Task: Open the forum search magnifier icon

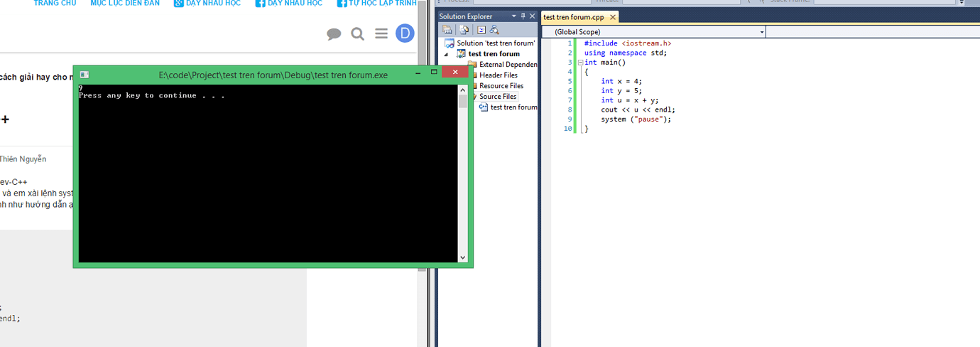Action: click(x=358, y=33)
